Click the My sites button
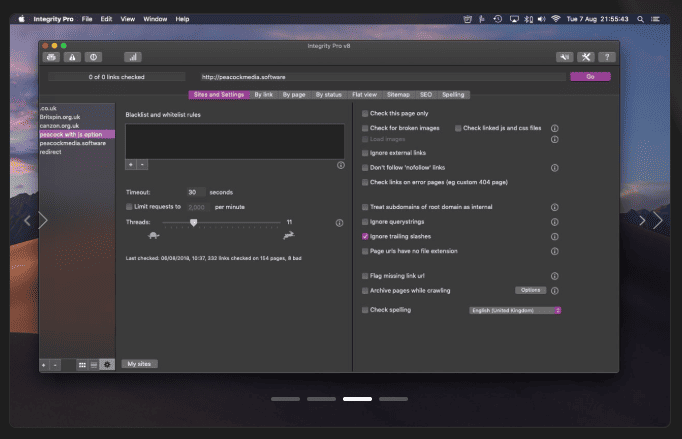The height and width of the screenshot is (439, 682). coord(139,364)
